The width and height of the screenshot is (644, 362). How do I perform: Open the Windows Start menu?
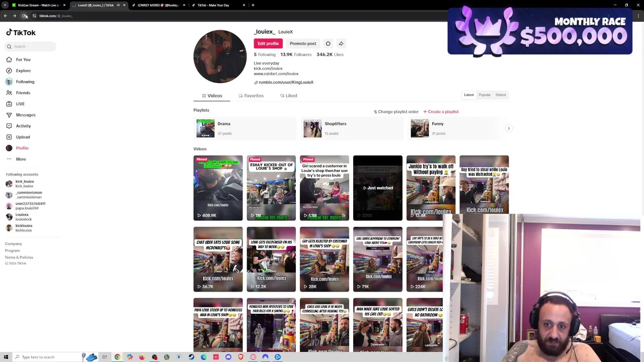point(6,357)
